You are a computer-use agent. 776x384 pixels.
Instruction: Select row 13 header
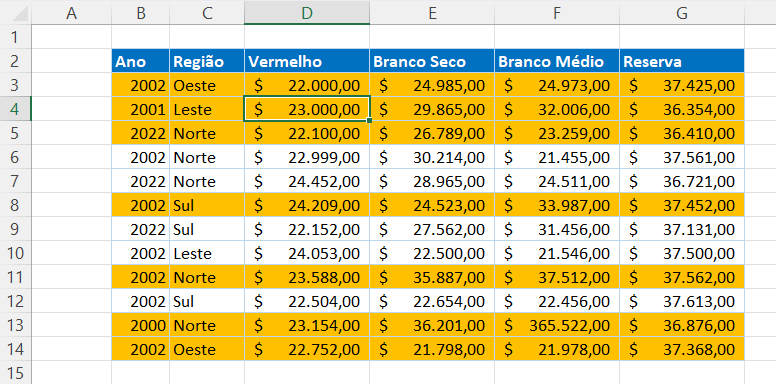(x=16, y=325)
